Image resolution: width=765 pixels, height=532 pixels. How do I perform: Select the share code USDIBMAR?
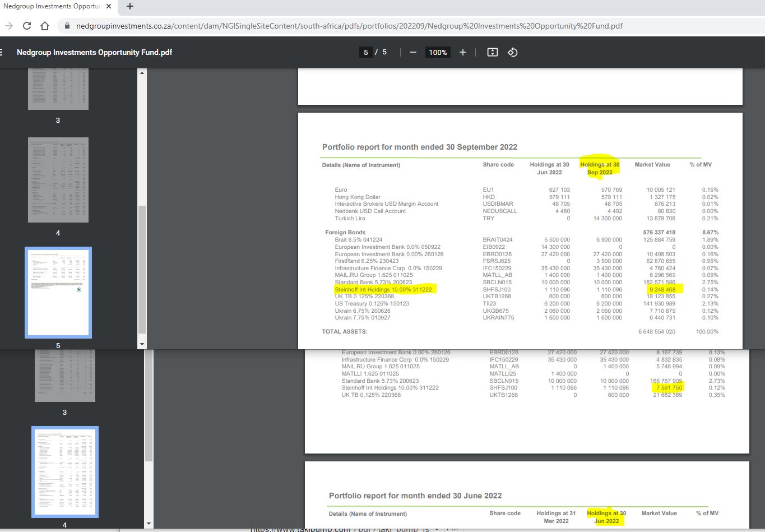point(498,204)
